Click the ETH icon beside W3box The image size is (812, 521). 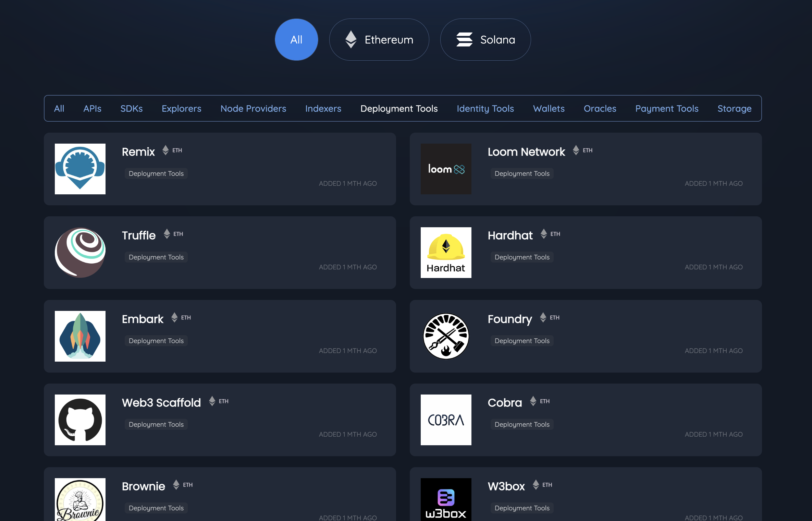click(x=536, y=485)
